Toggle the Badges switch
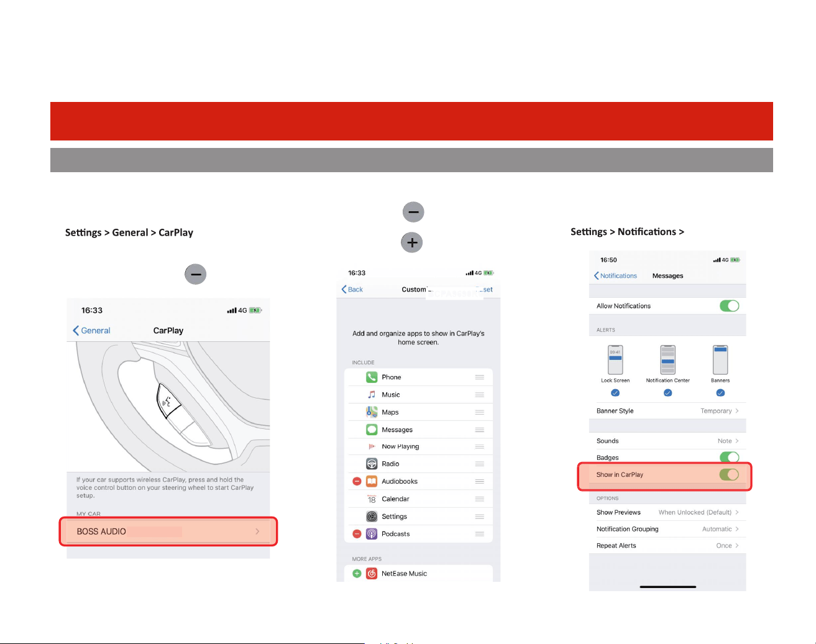 (729, 458)
